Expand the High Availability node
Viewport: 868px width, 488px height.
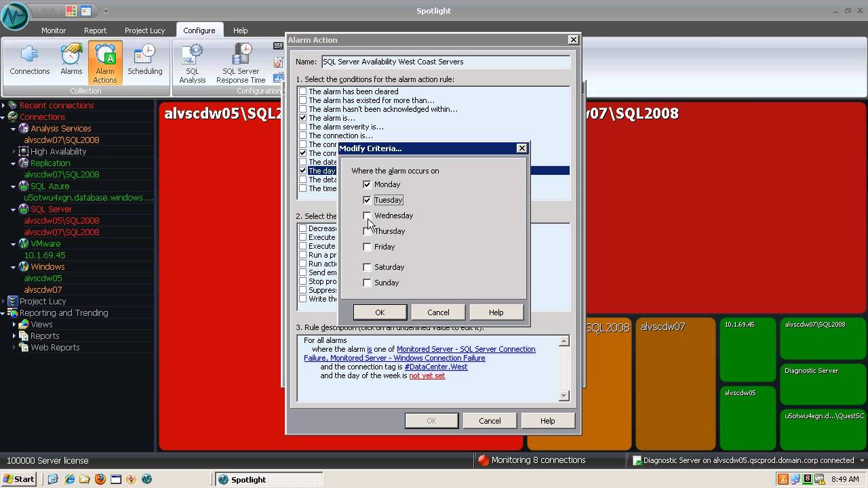[14, 152]
